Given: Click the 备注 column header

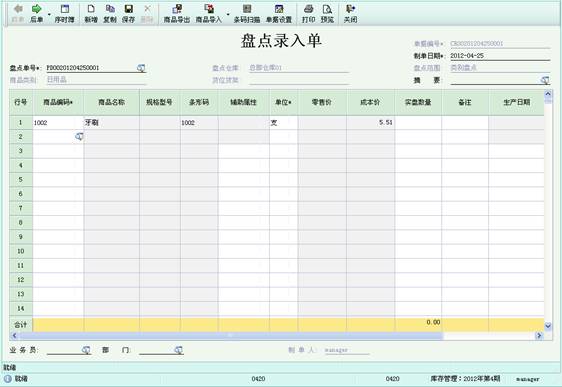Looking at the screenshot, I should tap(465, 102).
